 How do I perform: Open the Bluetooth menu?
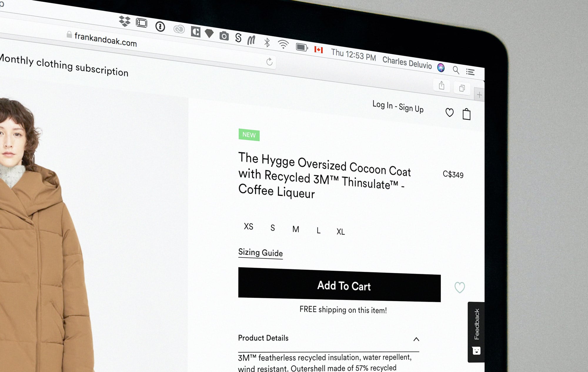pos(267,43)
